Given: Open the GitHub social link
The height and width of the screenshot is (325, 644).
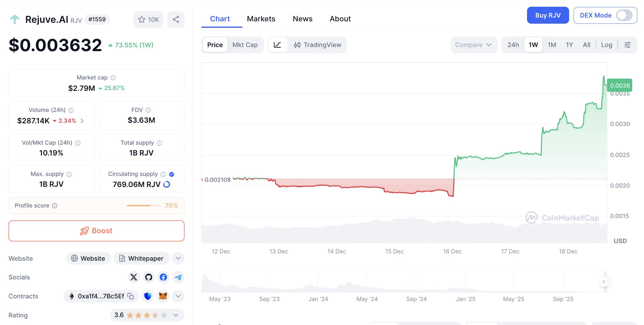Looking at the screenshot, I should pyautogui.click(x=149, y=277).
